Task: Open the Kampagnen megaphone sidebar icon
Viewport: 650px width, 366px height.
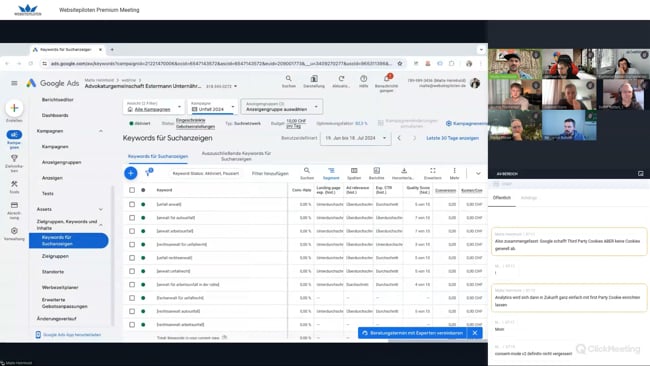Action: [x=14, y=135]
